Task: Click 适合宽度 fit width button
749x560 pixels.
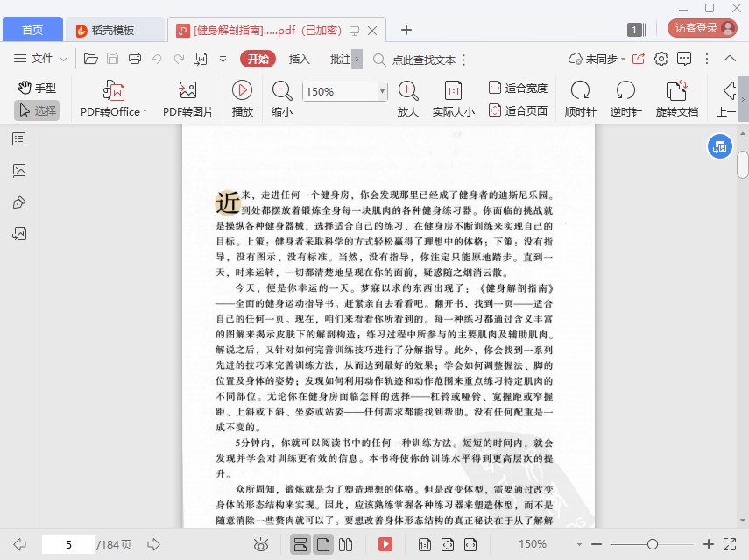Action: pos(518,88)
